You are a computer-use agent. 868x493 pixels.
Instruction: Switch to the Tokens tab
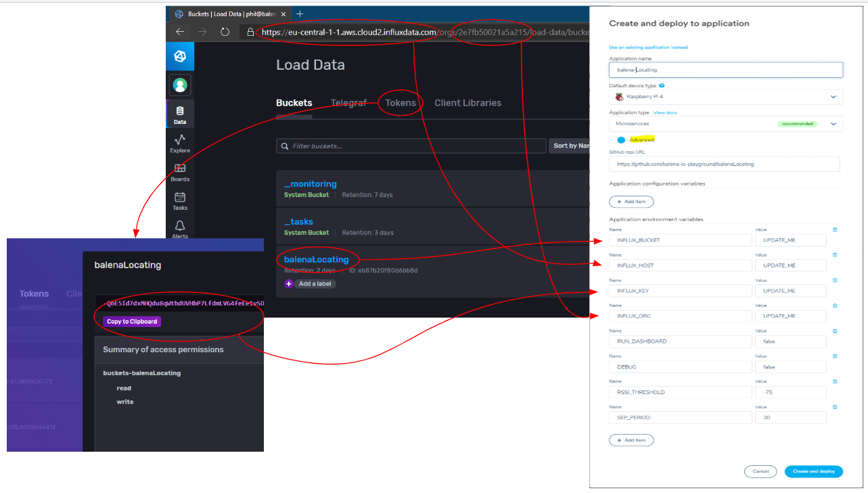click(401, 103)
